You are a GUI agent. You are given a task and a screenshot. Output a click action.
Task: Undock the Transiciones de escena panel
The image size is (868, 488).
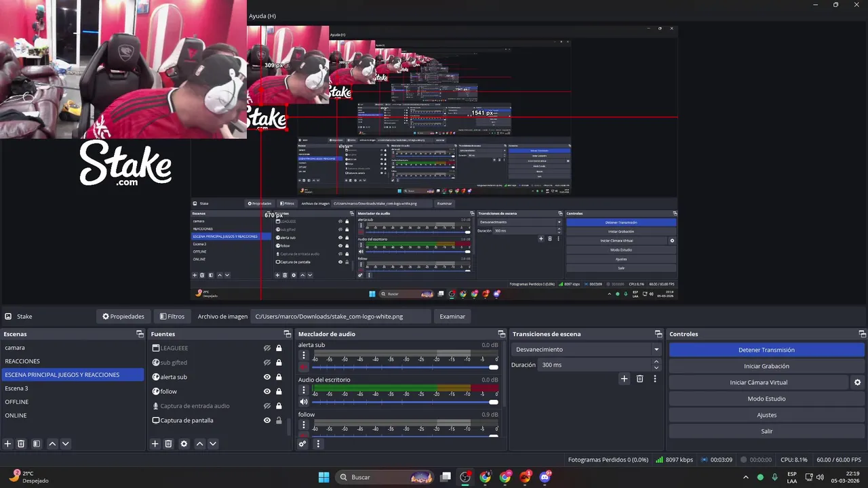pos(658,334)
